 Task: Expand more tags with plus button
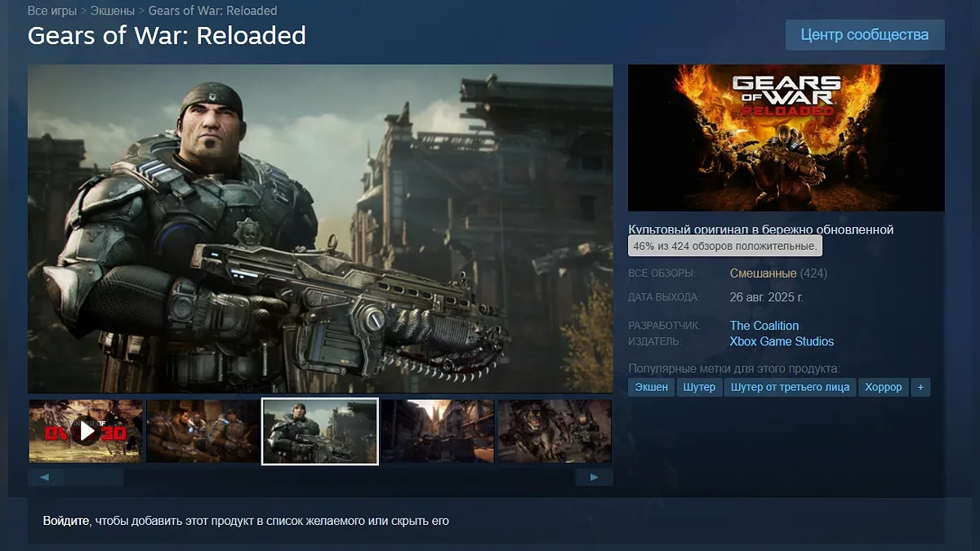tap(920, 387)
